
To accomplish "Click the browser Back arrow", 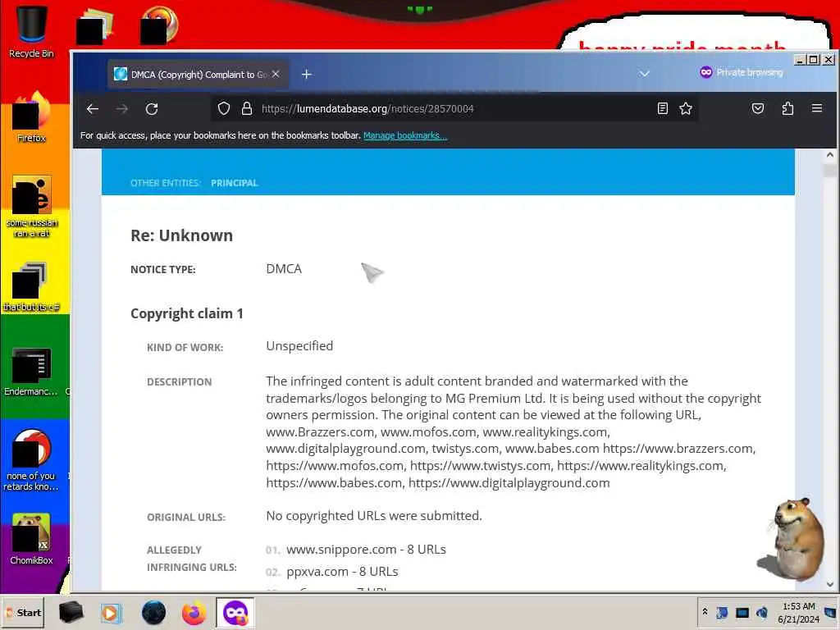I will [93, 109].
